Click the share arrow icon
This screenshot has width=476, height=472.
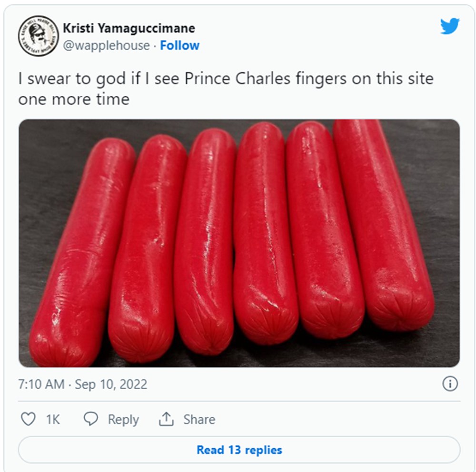coord(166,419)
